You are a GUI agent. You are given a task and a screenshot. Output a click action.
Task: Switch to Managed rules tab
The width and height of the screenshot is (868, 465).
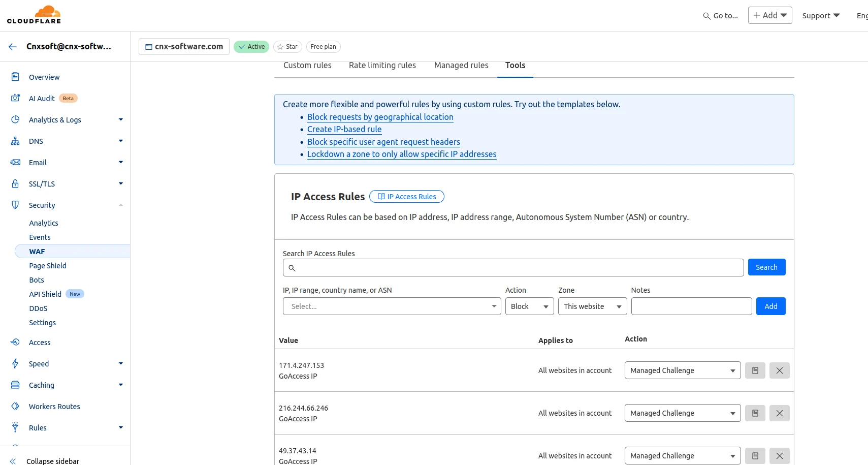(461, 65)
